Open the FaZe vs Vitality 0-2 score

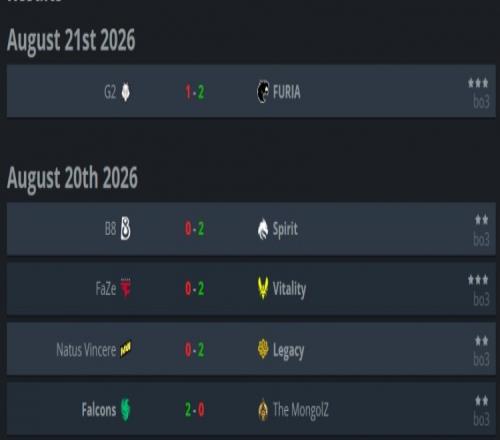coord(195,288)
